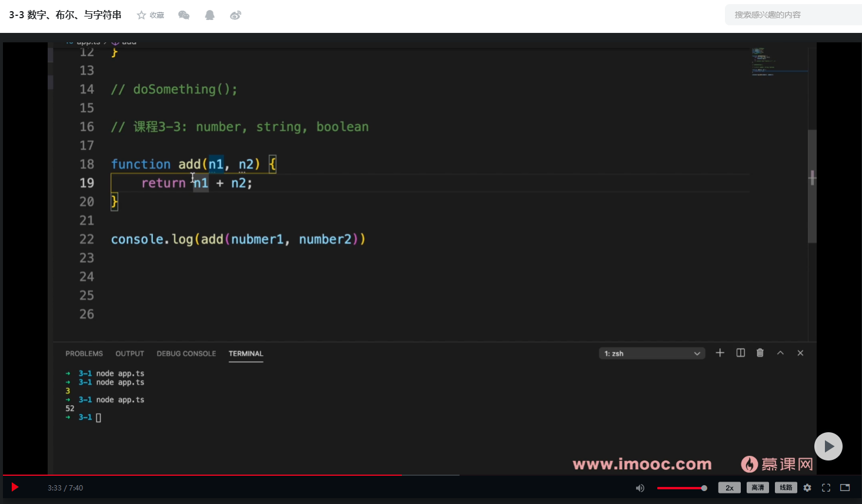The width and height of the screenshot is (862, 504).
Task: Toggle the widescreen theater mode icon
Action: pos(845,488)
